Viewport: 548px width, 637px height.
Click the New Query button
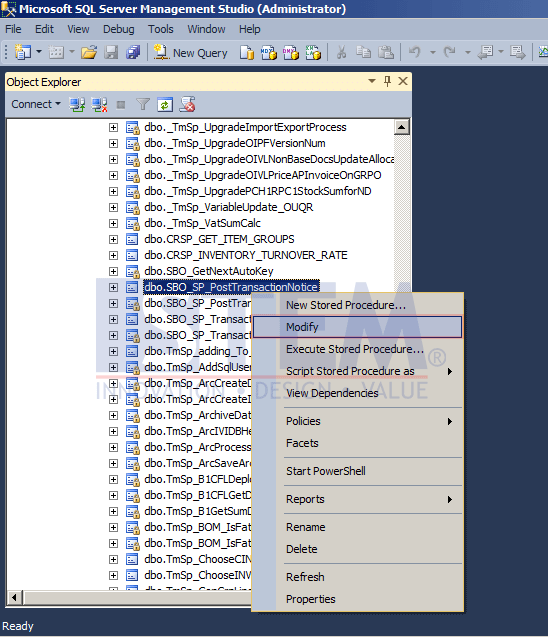click(x=191, y=53)
